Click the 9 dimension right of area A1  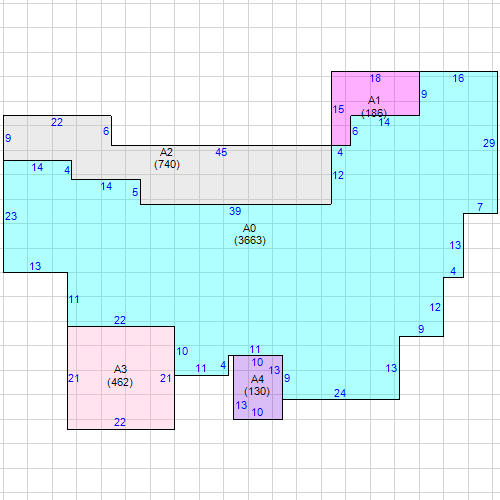tap(424, 94)
